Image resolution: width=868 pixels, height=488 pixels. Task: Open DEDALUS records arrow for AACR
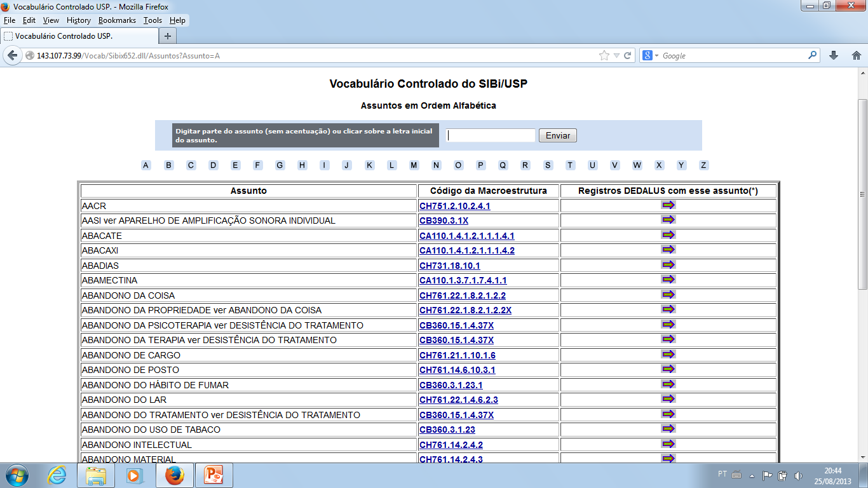click(x=668, y=205)
